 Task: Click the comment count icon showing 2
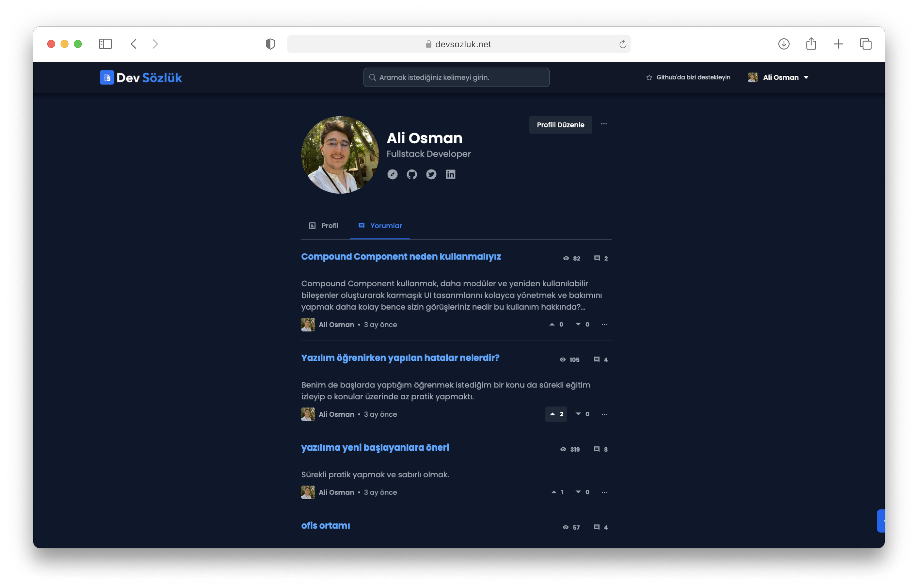pos(597,258)
